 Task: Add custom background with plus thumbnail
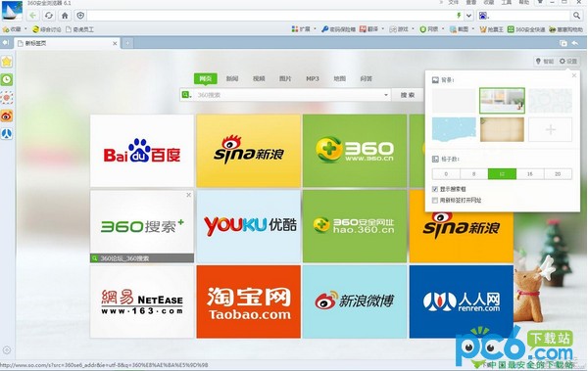click(550, 129)
